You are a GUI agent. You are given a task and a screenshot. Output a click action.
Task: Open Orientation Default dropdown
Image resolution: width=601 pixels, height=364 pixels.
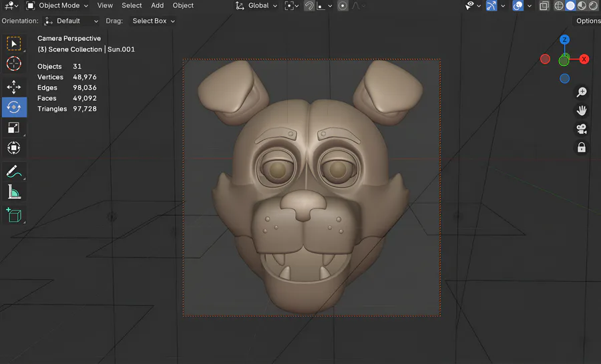click(71, 21)
